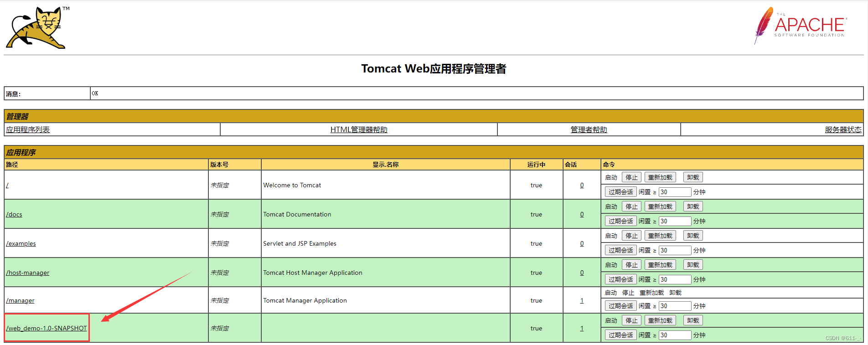
Task: Click idle minutes field for /manager application
Action: [x=675, y=306]
